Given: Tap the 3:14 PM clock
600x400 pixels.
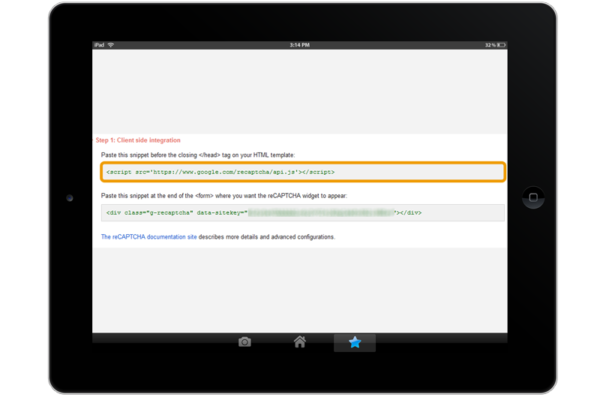Looking at the screenshot, I should coord(300,45).
